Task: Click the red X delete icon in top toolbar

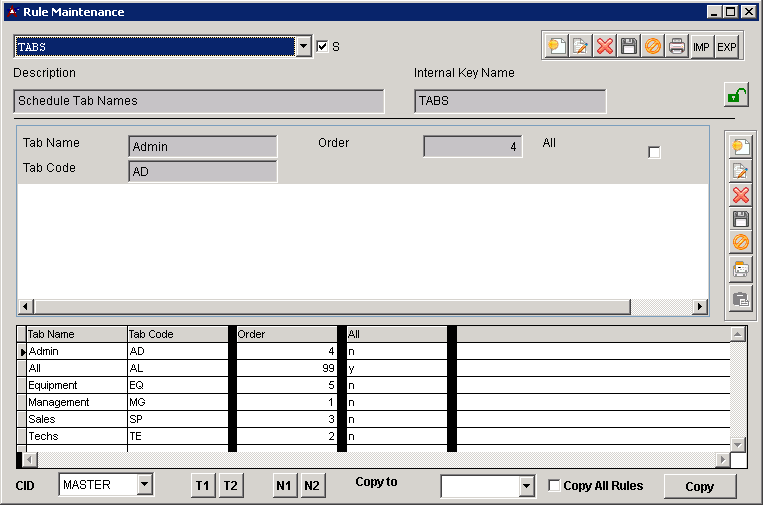Action: pos(605,47)
